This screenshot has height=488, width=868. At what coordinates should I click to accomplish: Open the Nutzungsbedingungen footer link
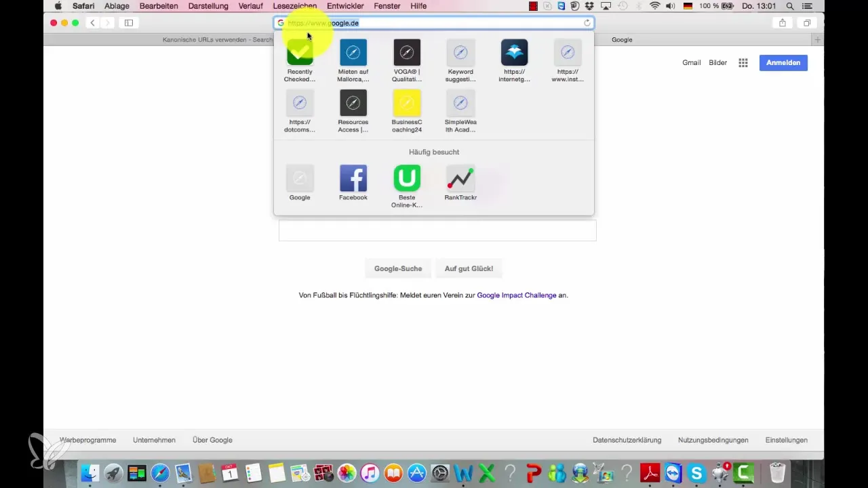click(713, 440)
